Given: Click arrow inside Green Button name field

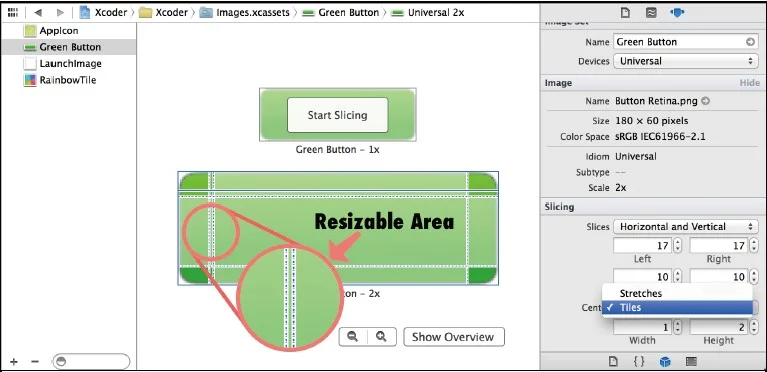Looking at the screenshot, I should 750,42.
